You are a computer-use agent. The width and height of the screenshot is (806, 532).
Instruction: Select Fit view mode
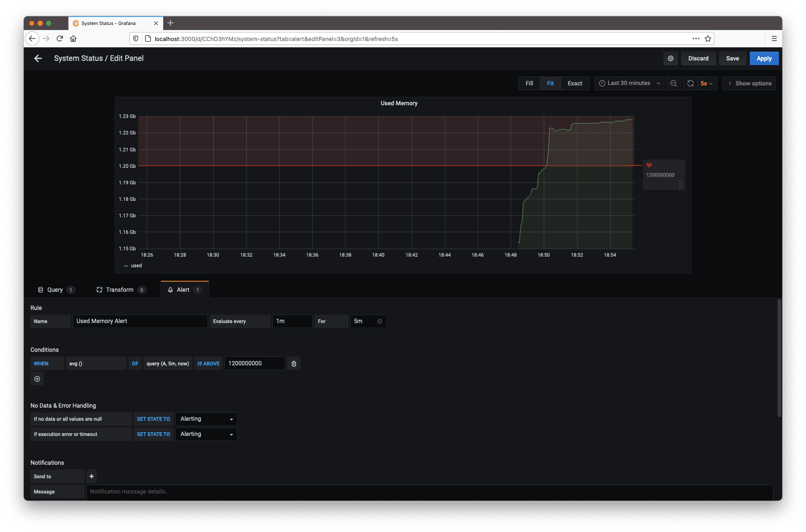coord(550,83)
